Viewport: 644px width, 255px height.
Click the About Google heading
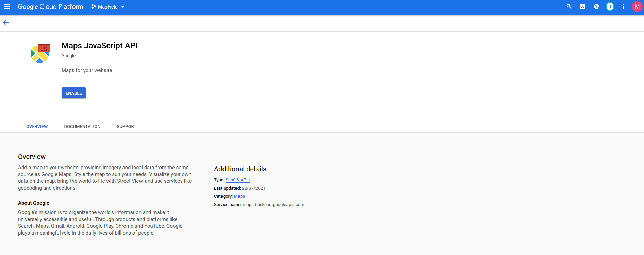coord(34,203)
